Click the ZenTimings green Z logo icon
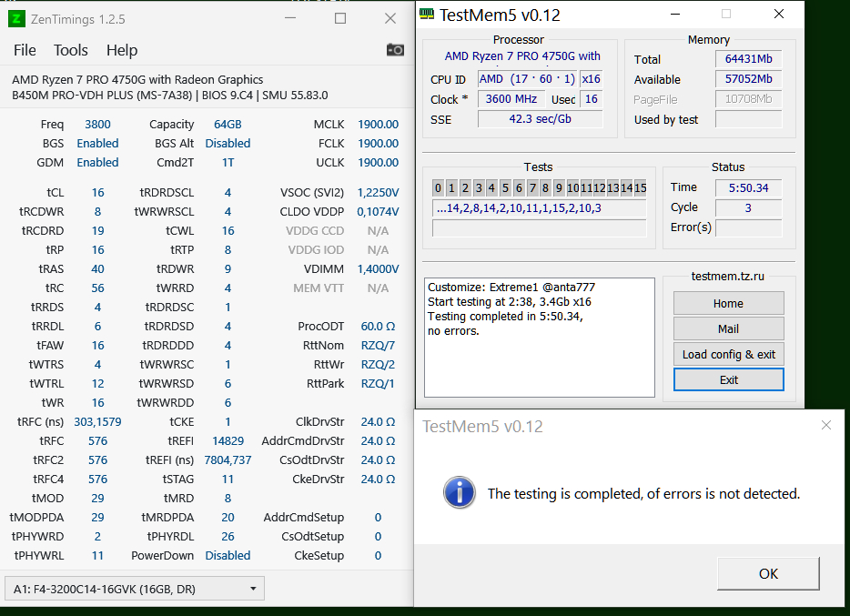The image size is (850, 616). [x=16, y=19]
